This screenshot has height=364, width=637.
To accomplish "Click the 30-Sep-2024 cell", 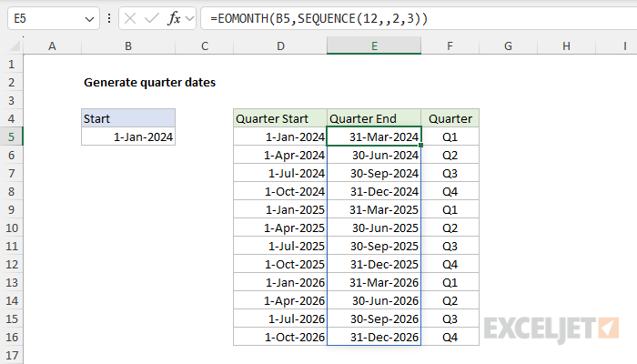I will (374, 173).
